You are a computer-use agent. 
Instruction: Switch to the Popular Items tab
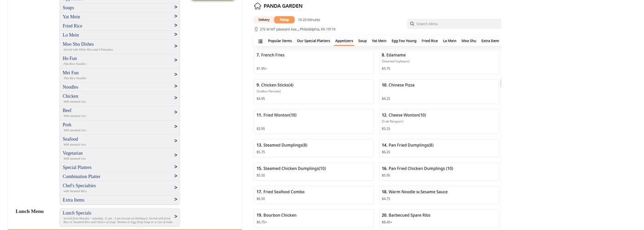click(x=280, y=41)
